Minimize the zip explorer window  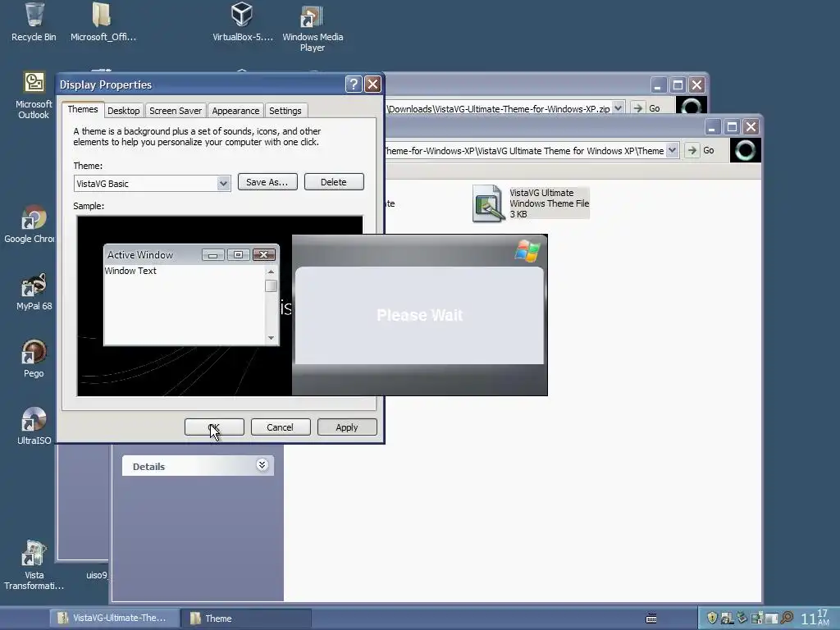[659, 84]
